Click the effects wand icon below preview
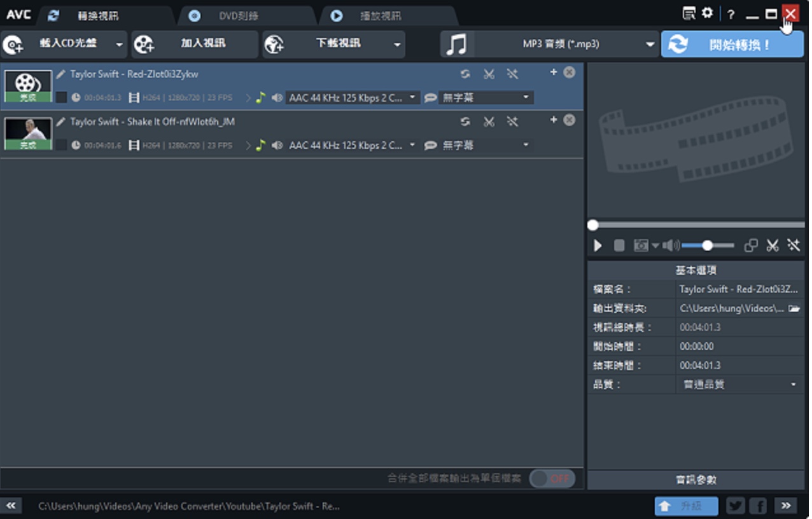The height and width of the screenshot is (519, 812). coord(794,246)
